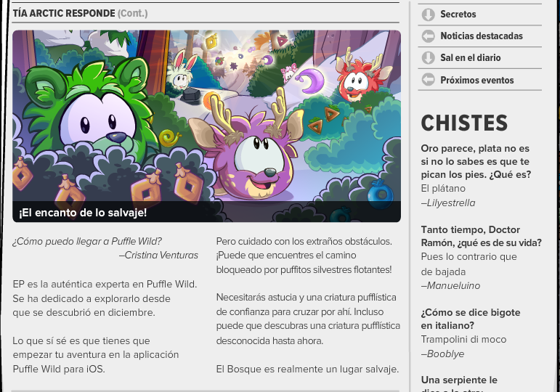Image resolution: width=560 pixels, height=392 pixels.
Task: Click the left arrow icon beside Próximos eventos
Action: coord(428,80)
